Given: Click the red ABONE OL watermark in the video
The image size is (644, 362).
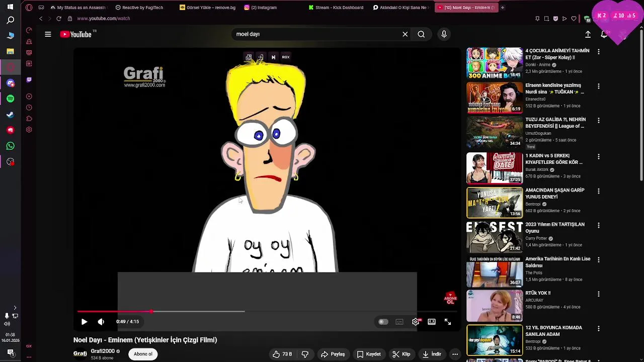Looking at the screenshot, I should click(450, 299).
